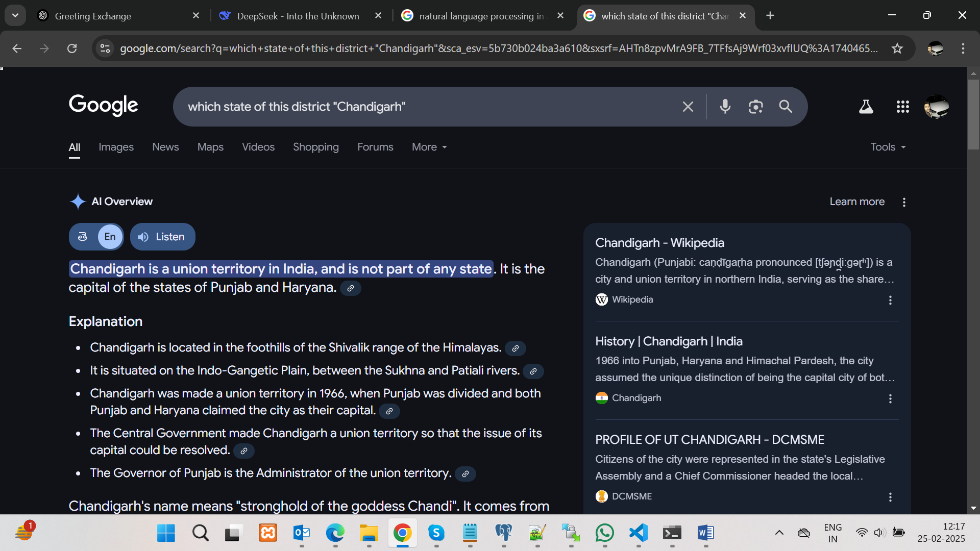Open Visual Studio Code from taskbar
The width and height of the screenshot is (980, 551).
pos(638,533)
